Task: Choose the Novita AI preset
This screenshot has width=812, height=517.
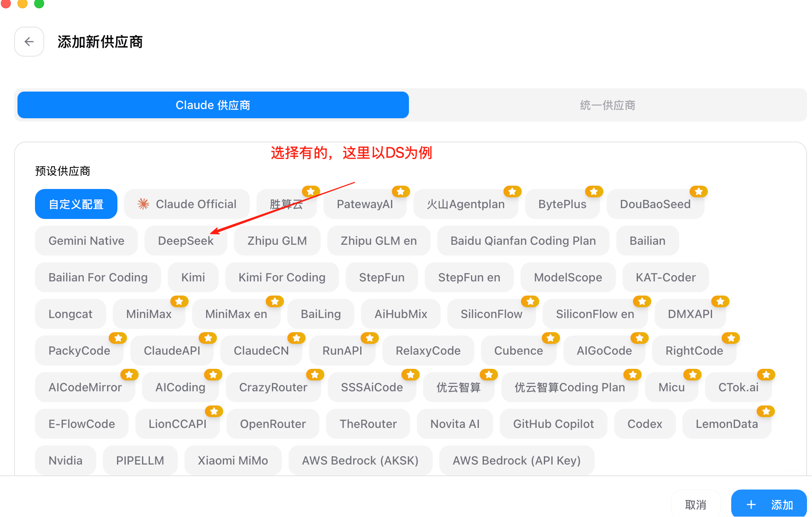Action: point(455,424)
